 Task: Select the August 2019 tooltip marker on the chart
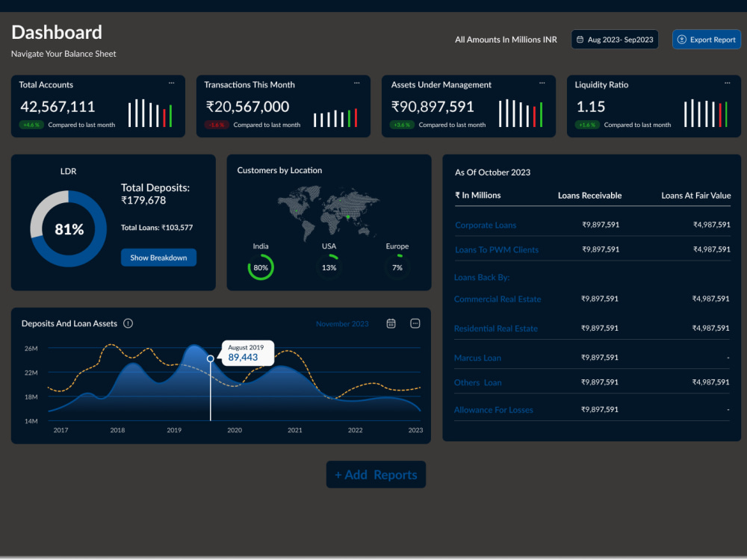pos(247,351)
